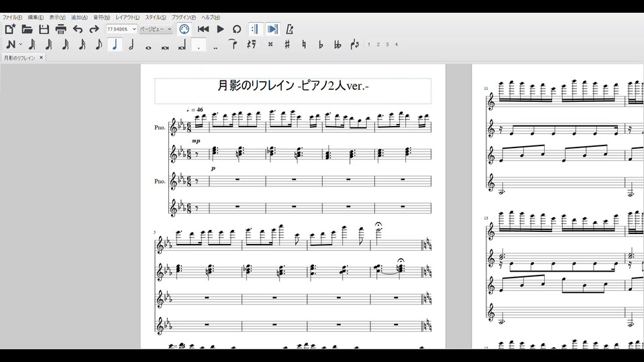The height and width of the screenshot is (362, 644).
Task: Open the レイアウト(L) menu
Action: [x=127, y=17]
